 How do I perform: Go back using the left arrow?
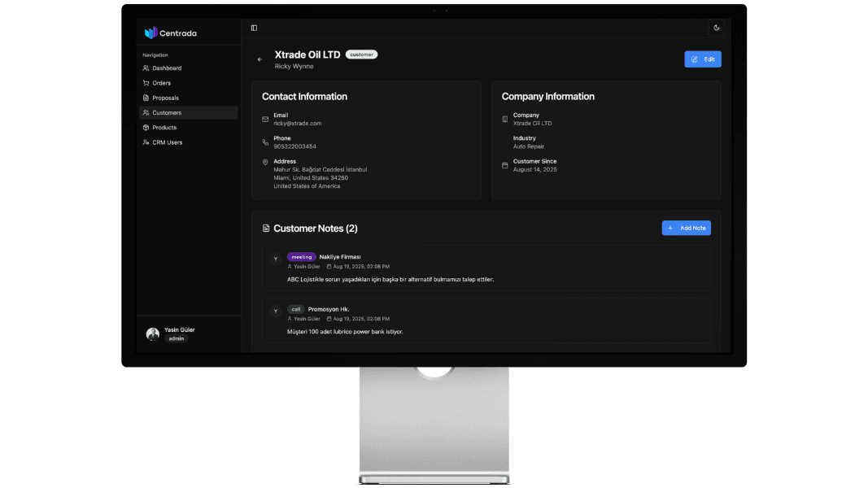coord(260,59)
